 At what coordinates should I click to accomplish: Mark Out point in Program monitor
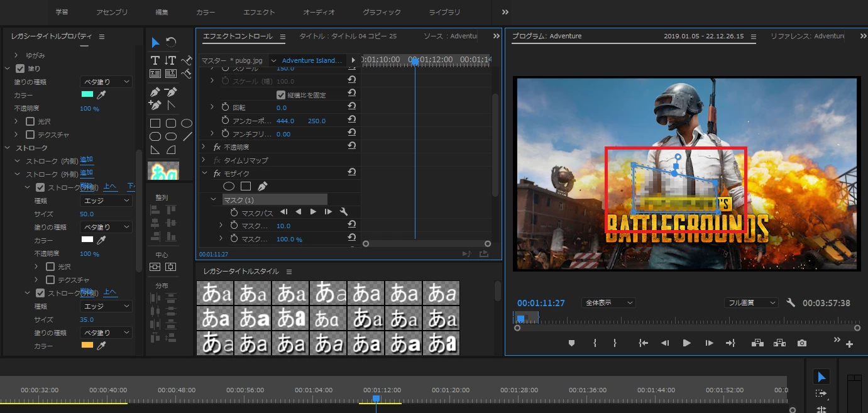tap(615, 343)
